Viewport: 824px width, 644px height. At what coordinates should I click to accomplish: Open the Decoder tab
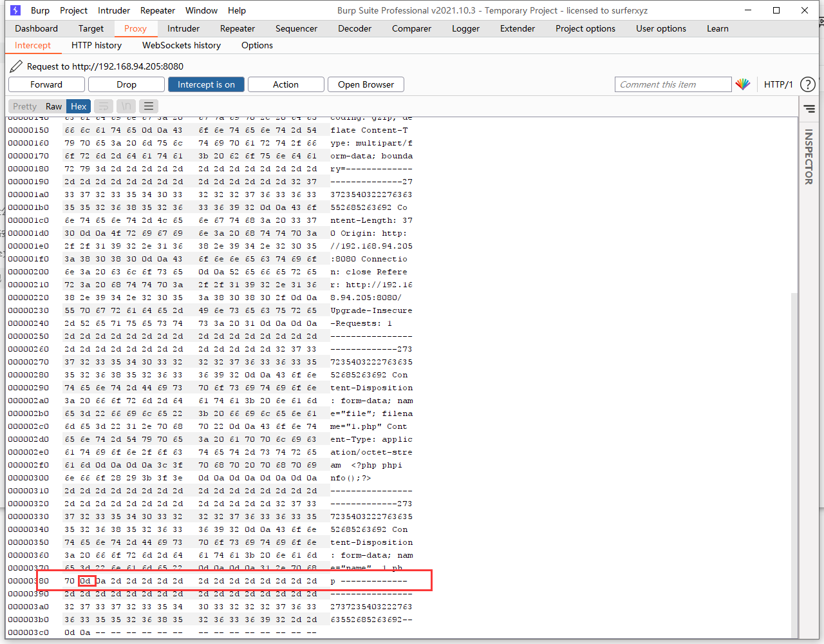click(355, 28)
